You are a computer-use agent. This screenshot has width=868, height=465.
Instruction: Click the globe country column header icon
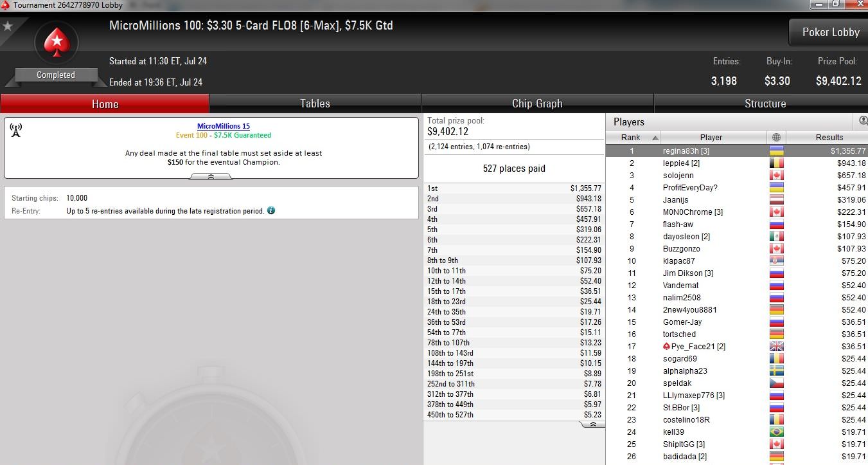click(x=776, y=138)
